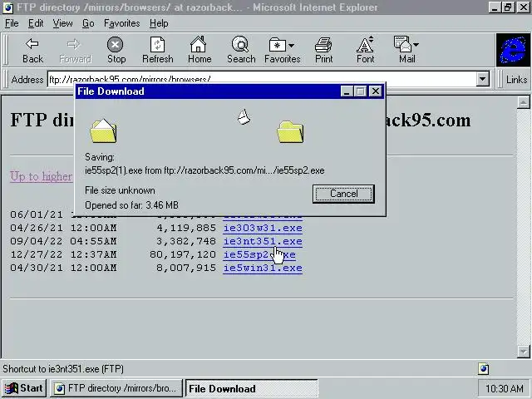Select the File Download taskbar button
This screenshot has height=399, width=532.
click(x=251, y=388)
